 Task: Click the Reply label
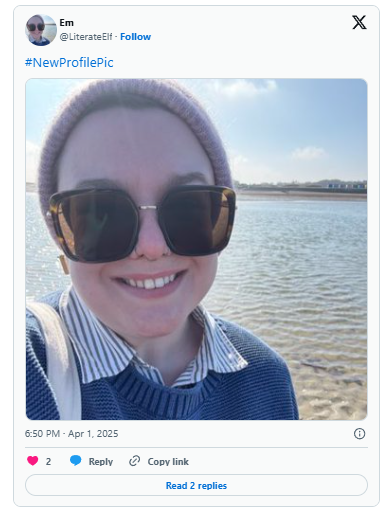coord(101,462)
